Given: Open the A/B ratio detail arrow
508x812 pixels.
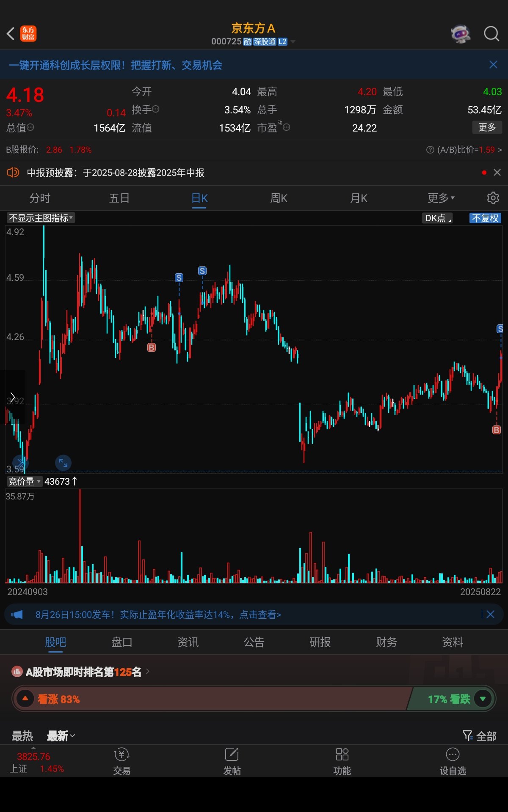Looking at the screenshot, I should (500, 150).
